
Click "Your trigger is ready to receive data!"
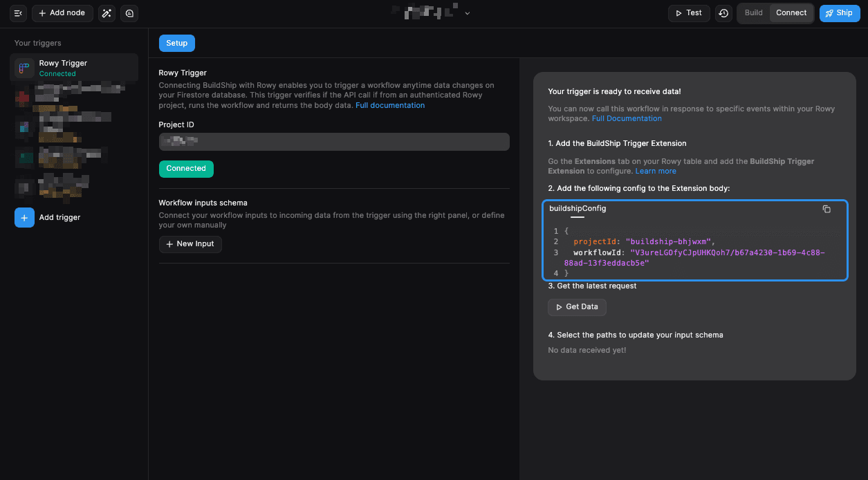tap(614, 91)
